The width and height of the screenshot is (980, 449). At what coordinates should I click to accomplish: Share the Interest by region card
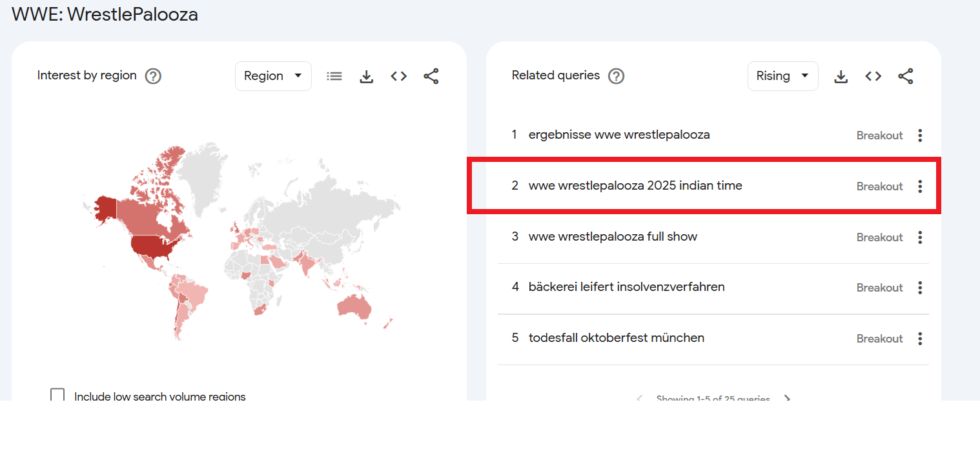tap(431, 76)
